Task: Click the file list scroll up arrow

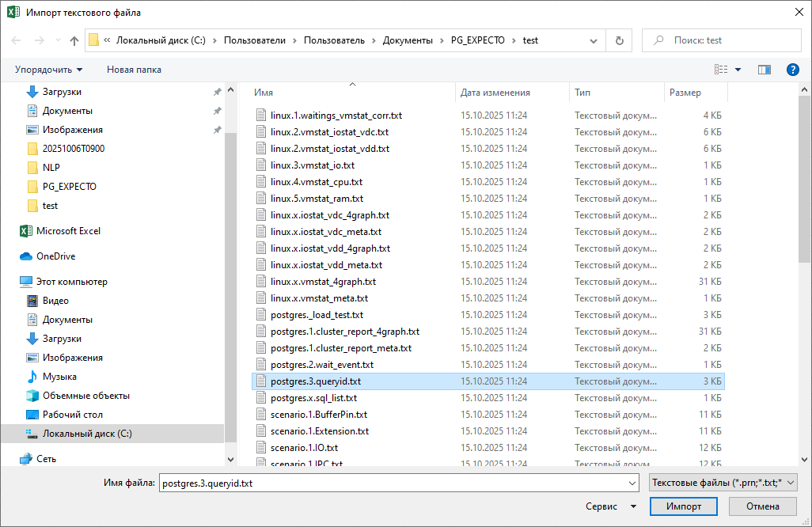Action: (804, 89)
